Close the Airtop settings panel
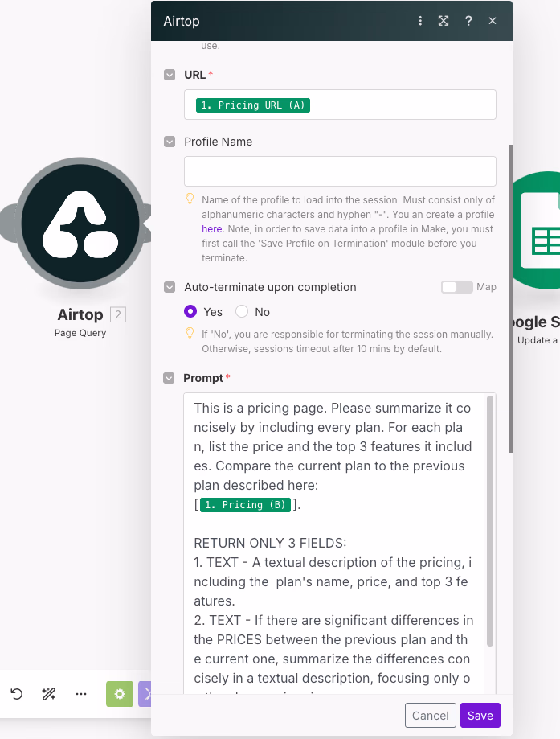The width and height of the screenshot is (560, 739). coord(493,21)
